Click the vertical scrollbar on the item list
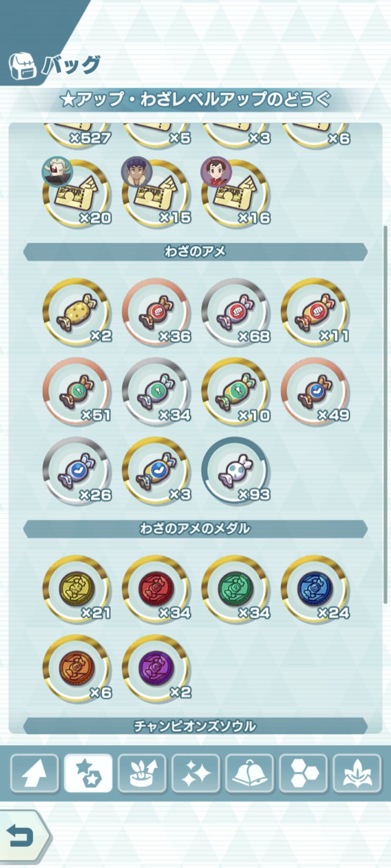 385,414
